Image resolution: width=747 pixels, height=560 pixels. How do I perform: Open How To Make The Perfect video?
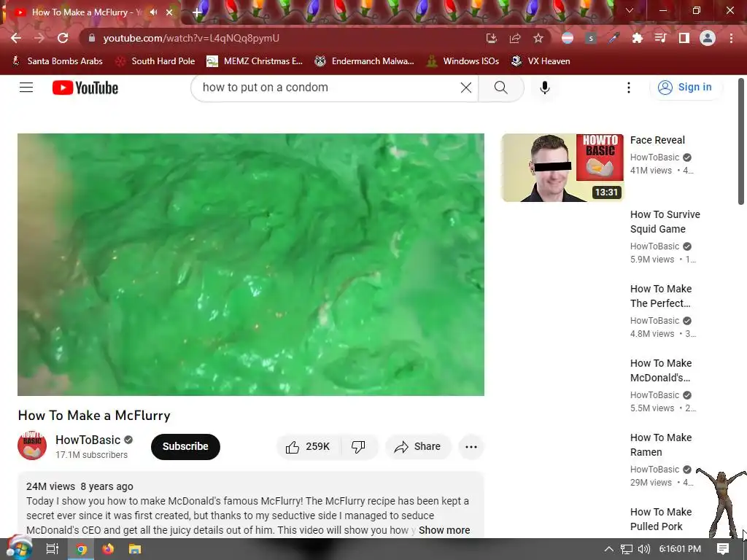coord(661,296)
